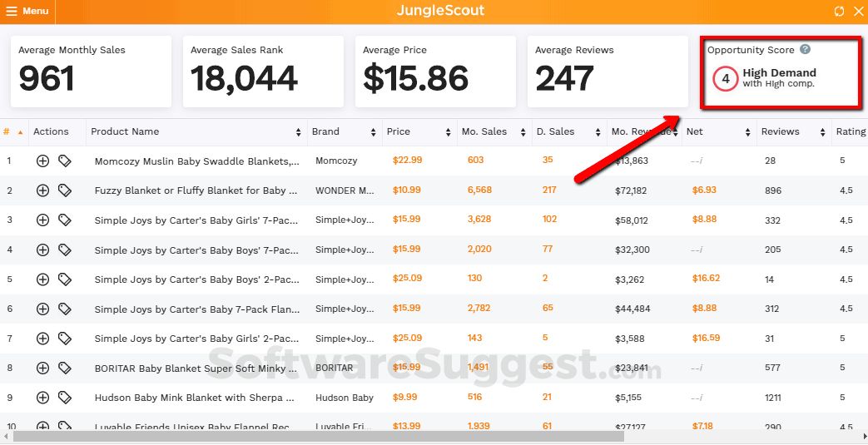Click the # column sort arrow
Viewport: 868px width, 445px height.
coord(20,132)
